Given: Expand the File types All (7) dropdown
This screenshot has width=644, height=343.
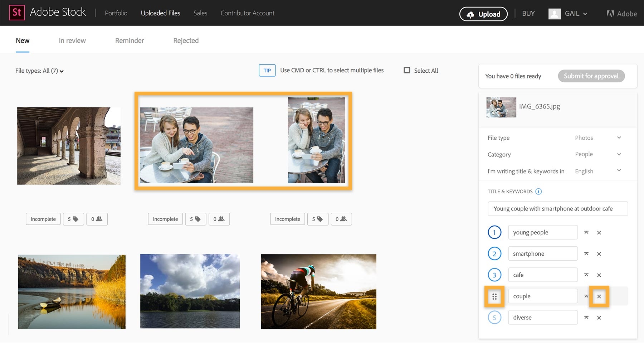Looking at the screenshot, I should (x=39, y=71).
